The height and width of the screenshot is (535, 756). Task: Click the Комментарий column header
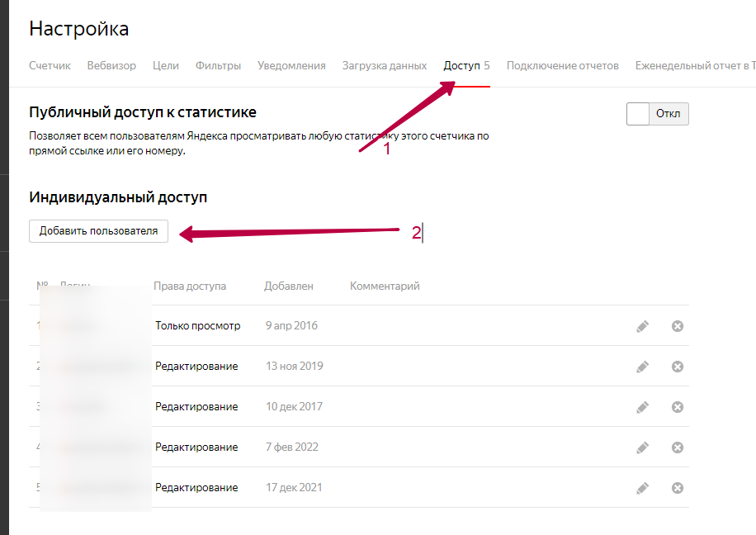[385, 286]
